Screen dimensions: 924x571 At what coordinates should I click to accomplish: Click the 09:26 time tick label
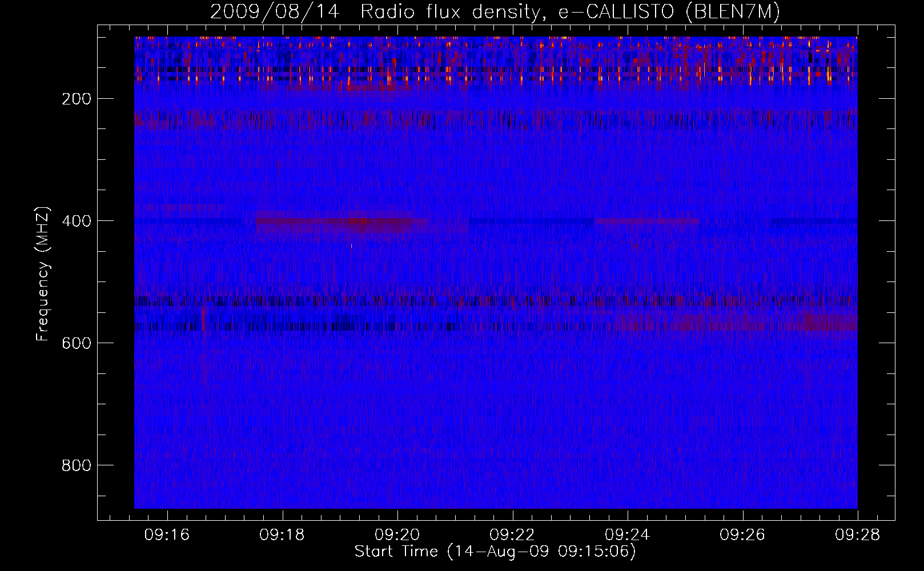click(x=742, y=535)
